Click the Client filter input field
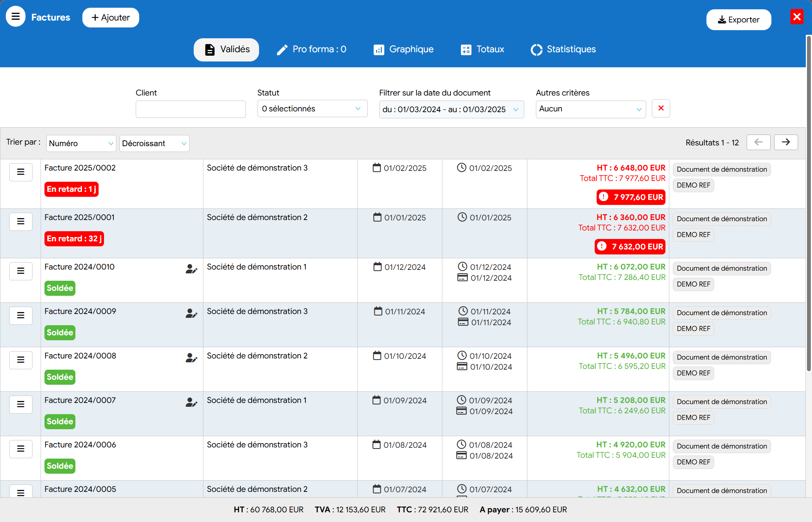The height and width of the screenshot is (522, 812). pos(191,109)
